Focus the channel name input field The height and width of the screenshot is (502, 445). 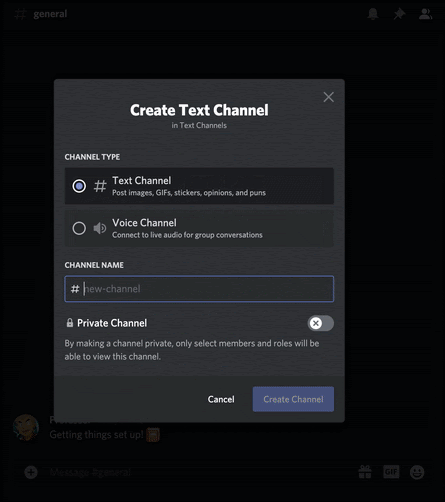pyautogui.click(x=199, y=289)
